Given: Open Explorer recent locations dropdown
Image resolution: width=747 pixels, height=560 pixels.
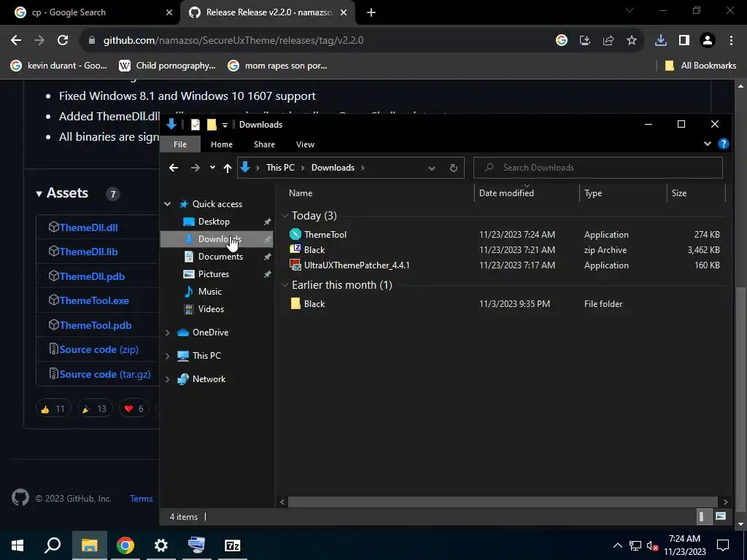Looking at the screenshot, I should click(212, 168).
